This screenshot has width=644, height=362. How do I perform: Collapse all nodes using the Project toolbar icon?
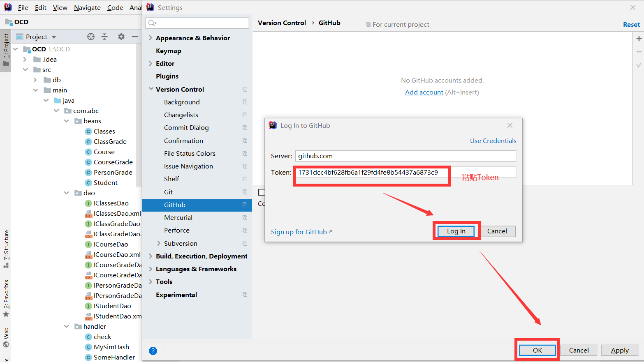[104, 37]
